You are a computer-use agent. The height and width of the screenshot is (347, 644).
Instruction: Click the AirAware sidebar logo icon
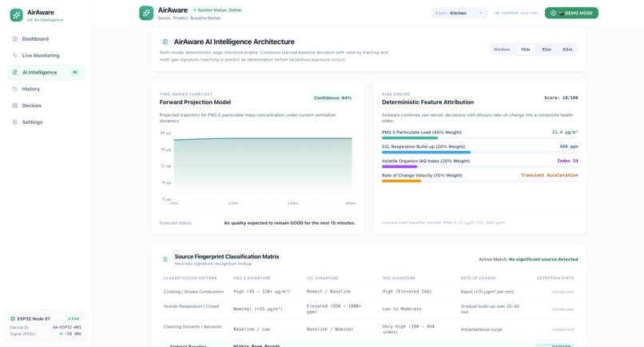[x=17, y=15]
